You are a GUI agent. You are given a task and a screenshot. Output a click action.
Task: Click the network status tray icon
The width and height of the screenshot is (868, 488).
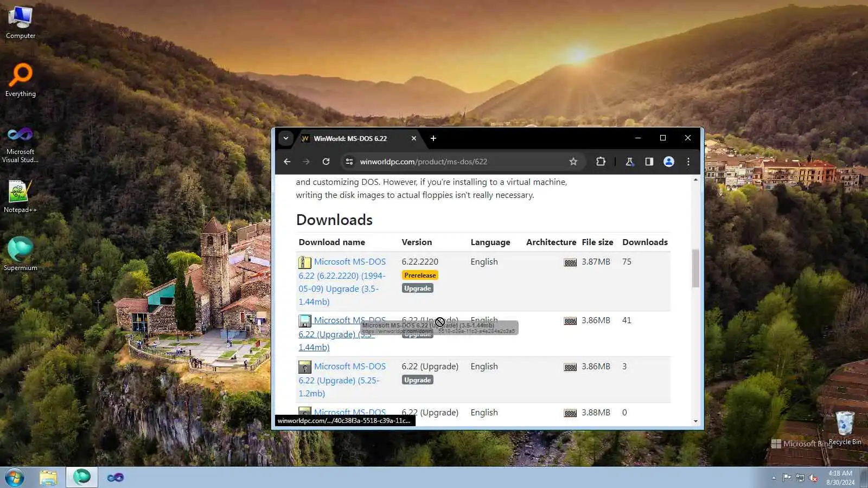[800, 478]
